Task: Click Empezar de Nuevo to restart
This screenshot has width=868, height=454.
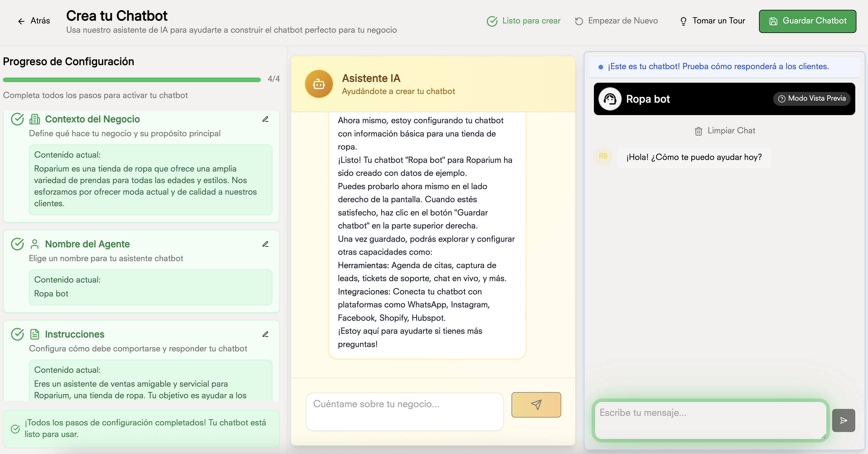Action: tap(616, 21)
